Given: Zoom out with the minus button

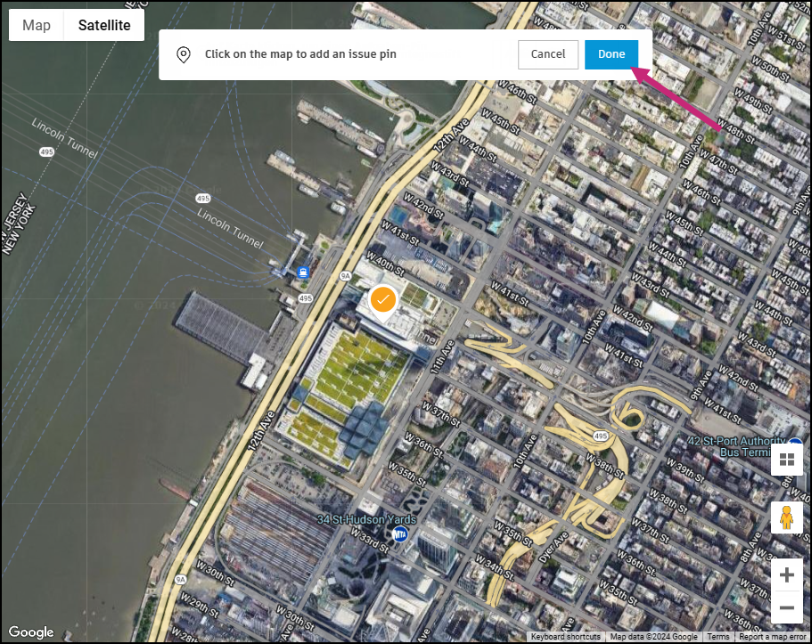Looking at the screenshot, I should point(787,607).
